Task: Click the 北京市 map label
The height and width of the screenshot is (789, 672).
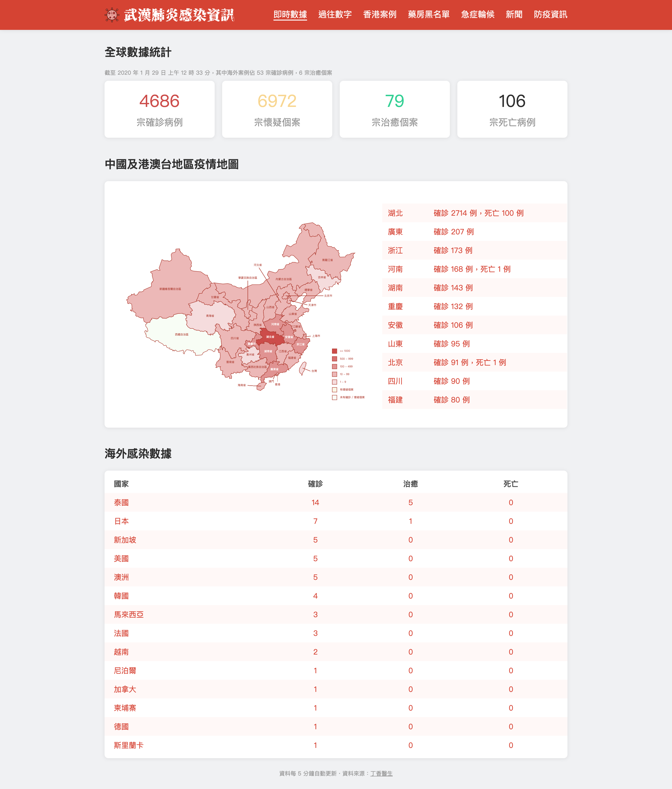Action: (328, 296)
